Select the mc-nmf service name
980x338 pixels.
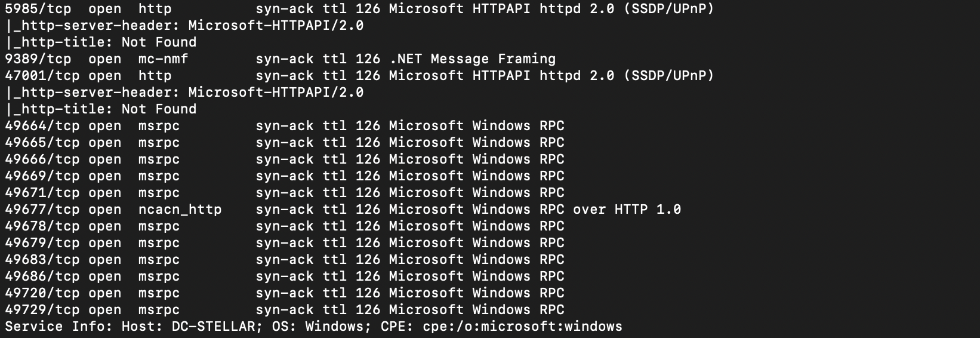click(163, 59)
